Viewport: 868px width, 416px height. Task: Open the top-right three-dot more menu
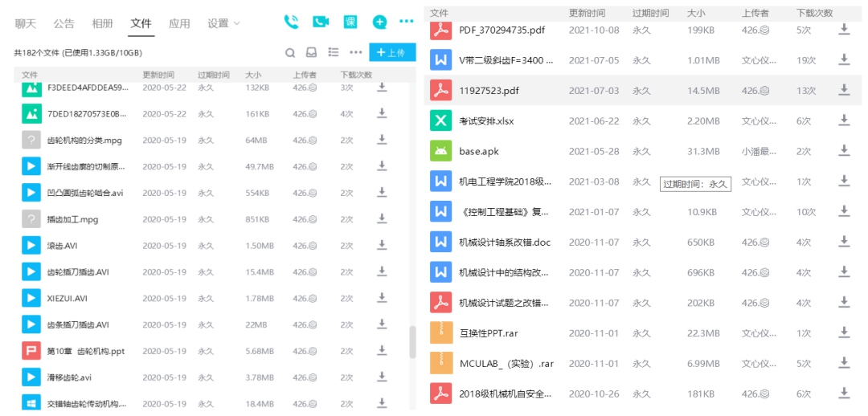point(407,22)
